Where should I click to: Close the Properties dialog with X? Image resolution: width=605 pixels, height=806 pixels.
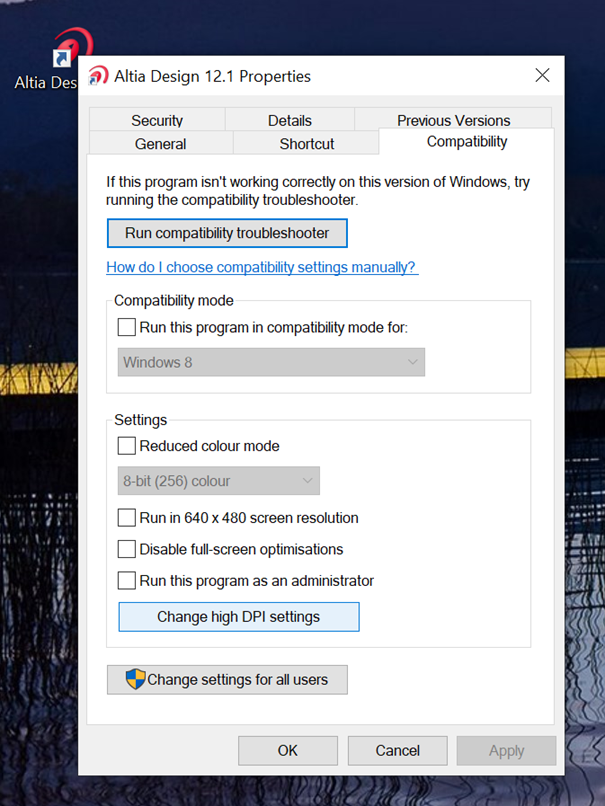[x=542, y=76]
